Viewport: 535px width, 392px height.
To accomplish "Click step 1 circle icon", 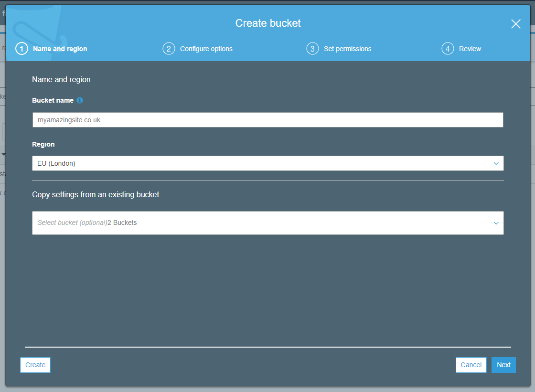I will [21, 49].
